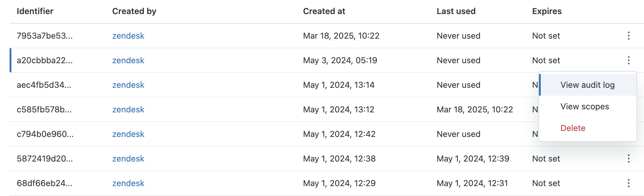The height and width of the screenshot is (196, 644).
Task: Click zendesk link in 5872419d20 row
Action: (x=128, y=159)
